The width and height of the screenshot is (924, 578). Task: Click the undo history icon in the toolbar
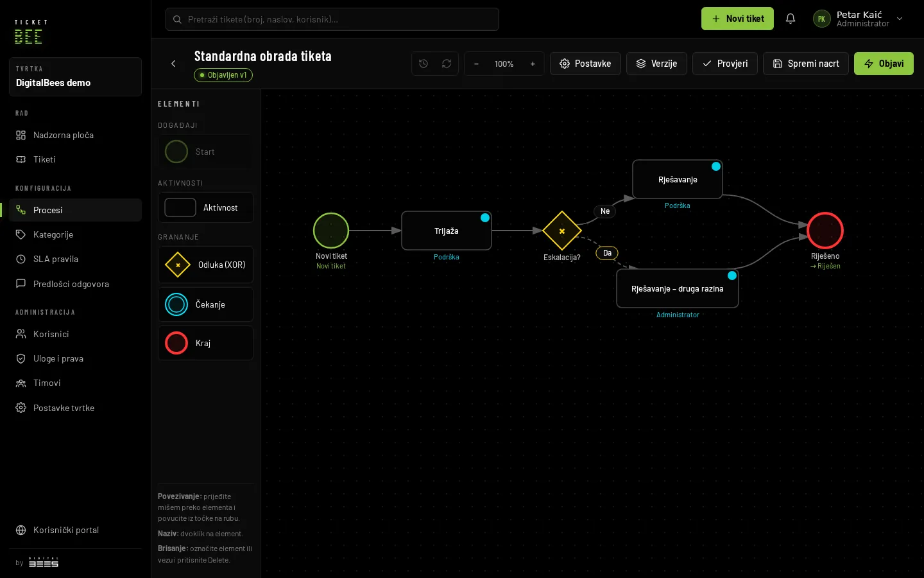pyautogui.click(x=424, y=64)
